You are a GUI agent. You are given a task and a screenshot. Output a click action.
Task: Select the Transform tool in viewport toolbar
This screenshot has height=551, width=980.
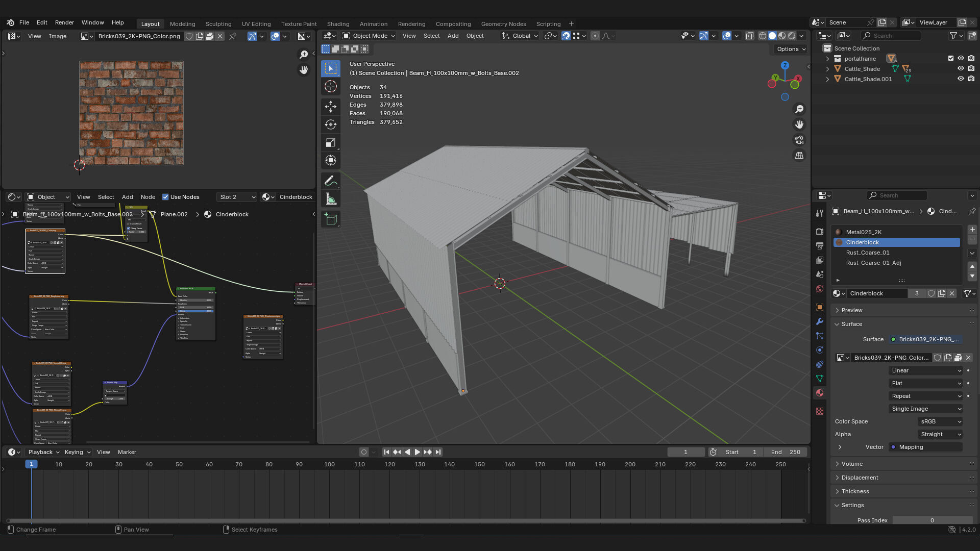pyautogui.click(x=331, y=160)
